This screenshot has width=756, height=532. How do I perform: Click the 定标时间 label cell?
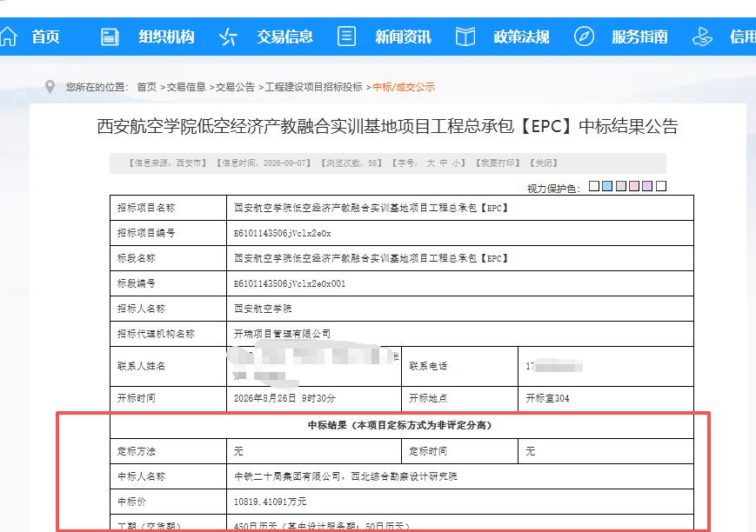(459, 451)
